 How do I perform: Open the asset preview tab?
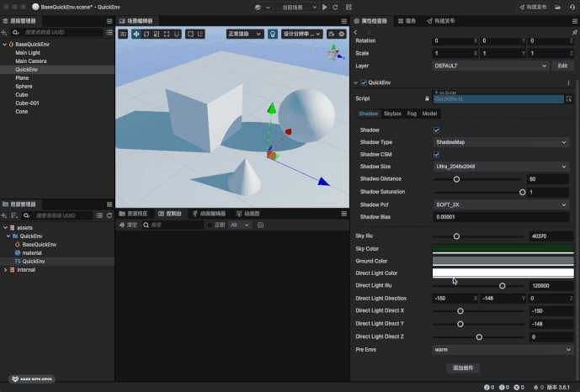click(x=134, y=214)
